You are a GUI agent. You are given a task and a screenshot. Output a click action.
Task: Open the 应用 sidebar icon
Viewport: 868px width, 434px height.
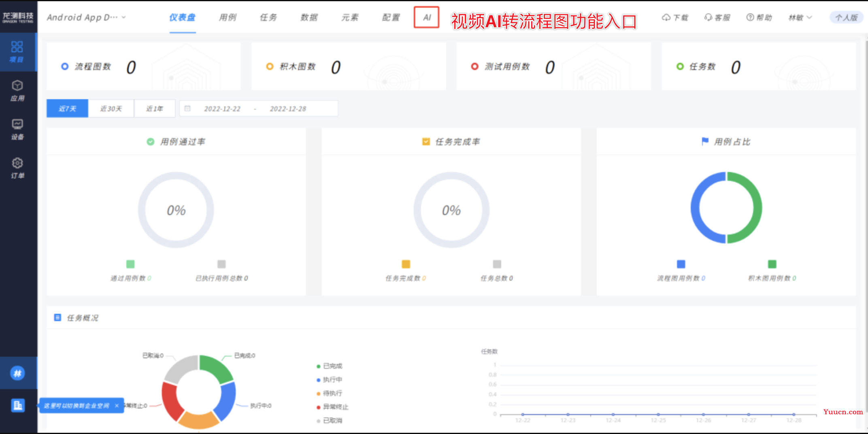click(17, 91)
